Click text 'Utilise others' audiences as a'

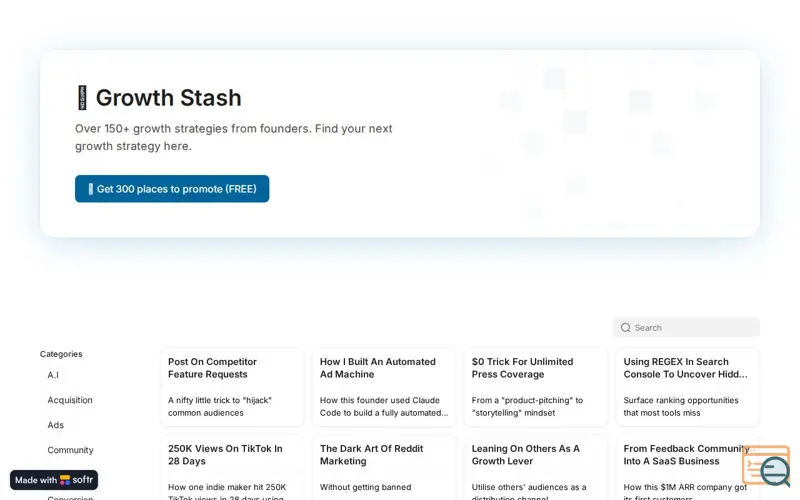click(x=529, y=487)
